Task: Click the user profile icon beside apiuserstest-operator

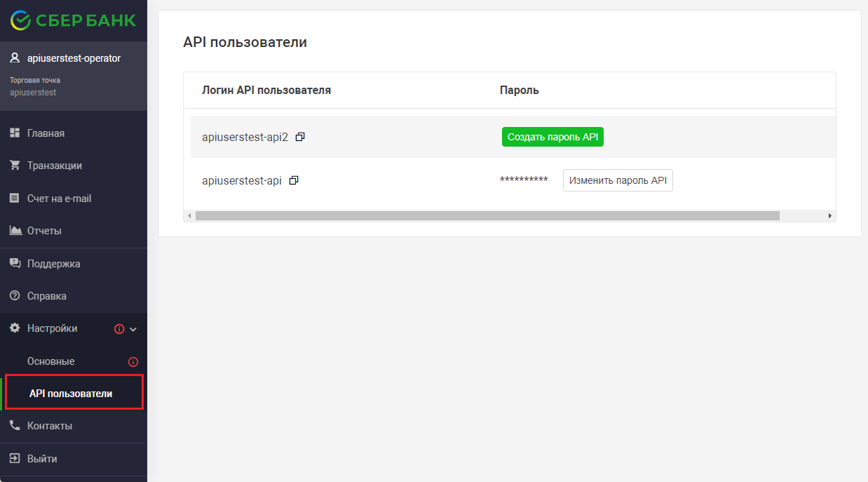Action: click(x=15, y=58)
